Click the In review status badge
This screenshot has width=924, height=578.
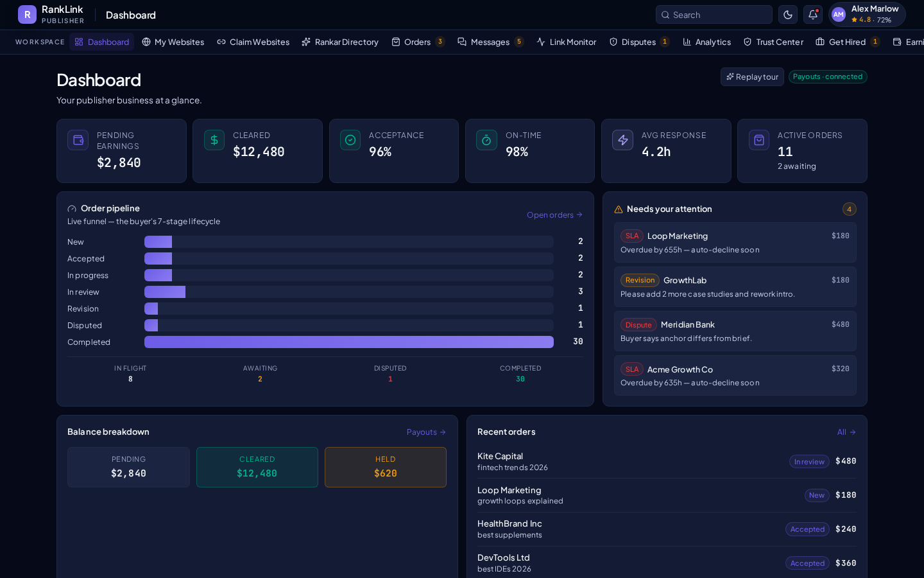coord(809,461)
